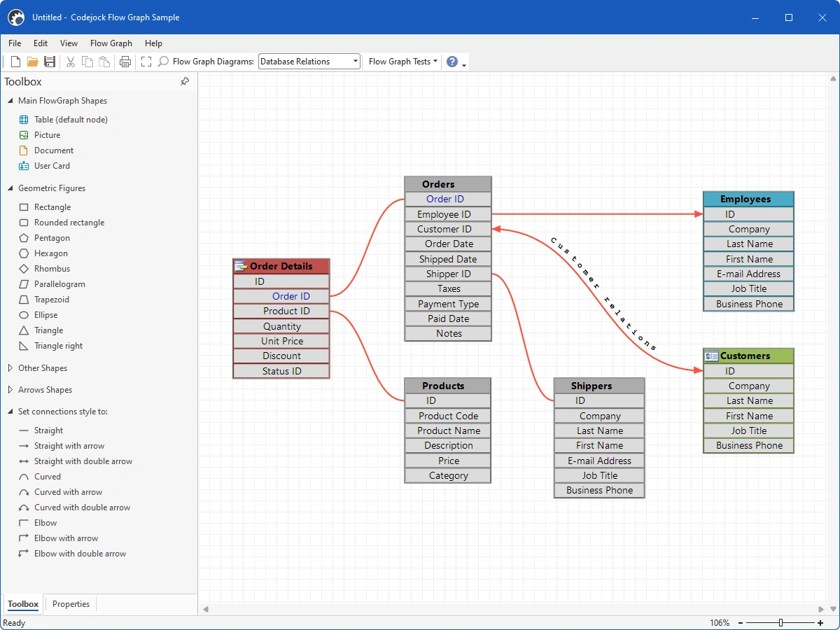This screenshot has height=630, width=840.
Task: Click the Copy toolbar icon
Action: pos(87,62)
